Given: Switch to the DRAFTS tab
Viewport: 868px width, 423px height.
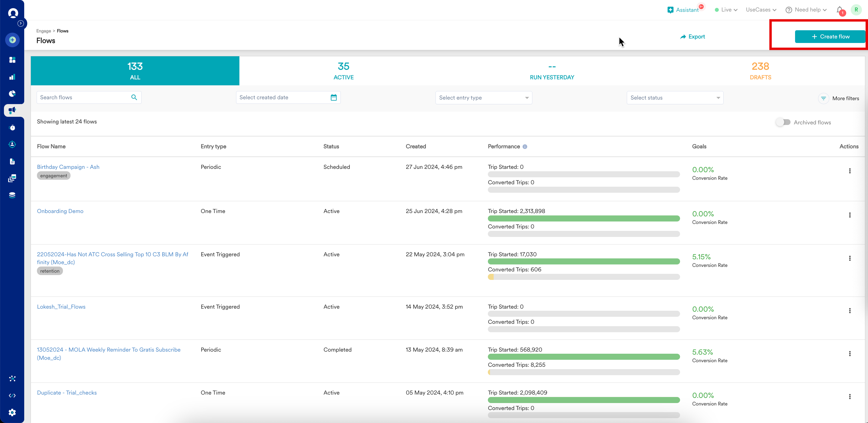Looking at the screenshot, I should coord(760,71).
